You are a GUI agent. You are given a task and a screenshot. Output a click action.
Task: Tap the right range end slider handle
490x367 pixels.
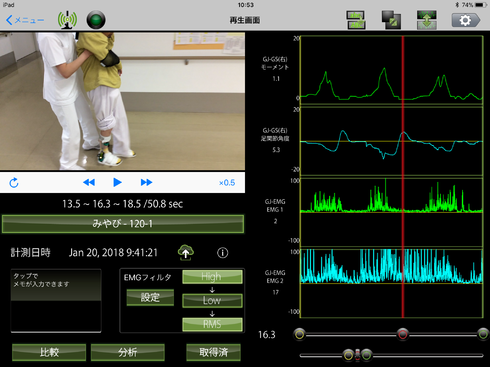tap(483, 334)
